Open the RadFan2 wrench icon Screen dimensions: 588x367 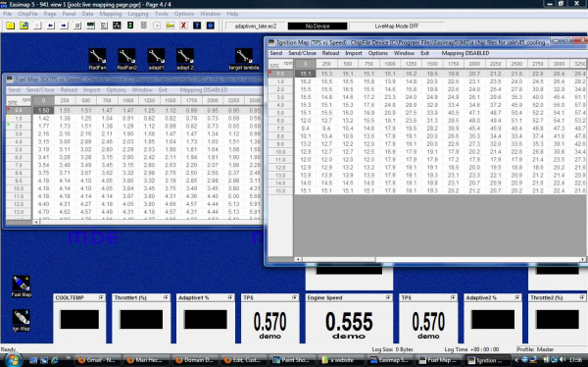(x=126, y=57)
